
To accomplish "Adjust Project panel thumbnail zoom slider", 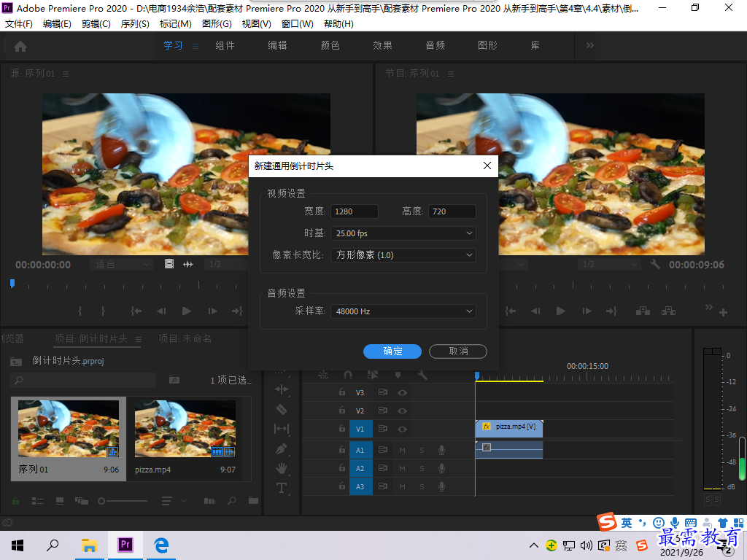I will [123, 501].
